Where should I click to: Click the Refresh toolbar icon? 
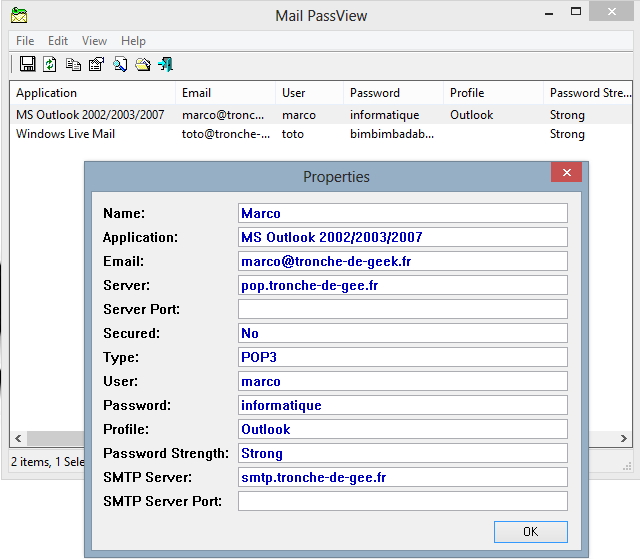(x=50, y=64)
